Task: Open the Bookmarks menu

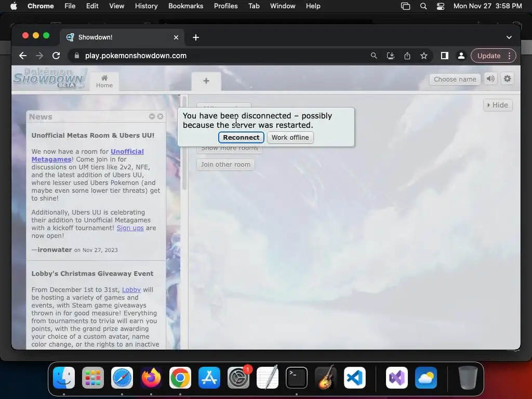Action: pos(185,6)
